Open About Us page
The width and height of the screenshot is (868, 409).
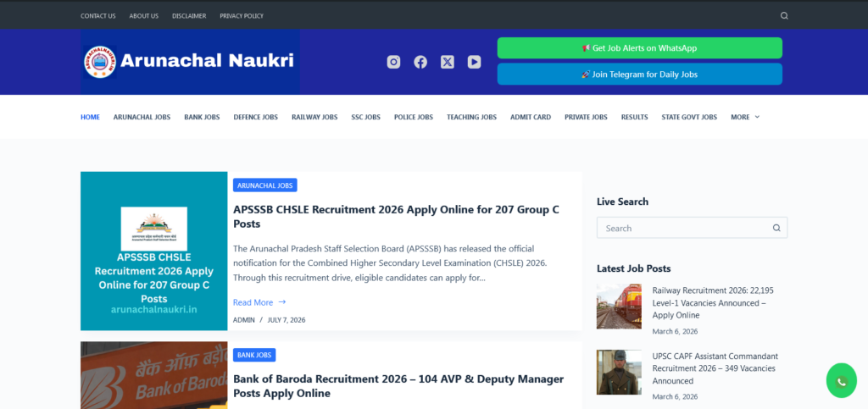144,16
